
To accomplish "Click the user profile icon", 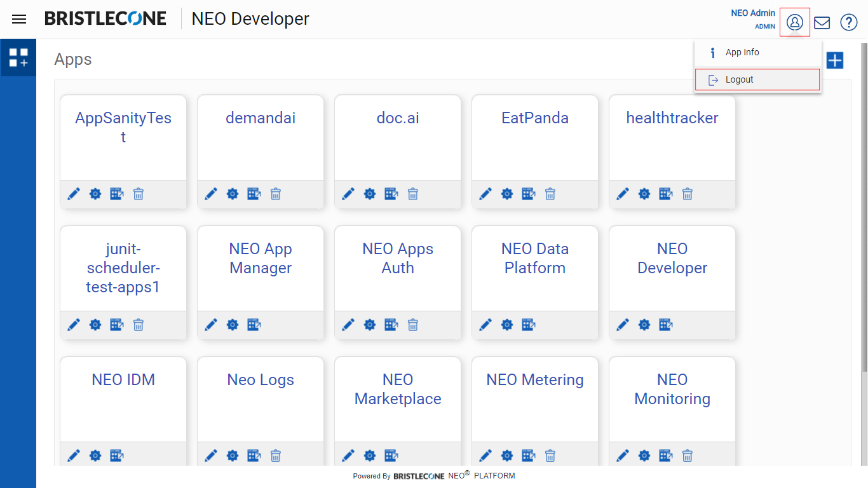I will point(795,22).
